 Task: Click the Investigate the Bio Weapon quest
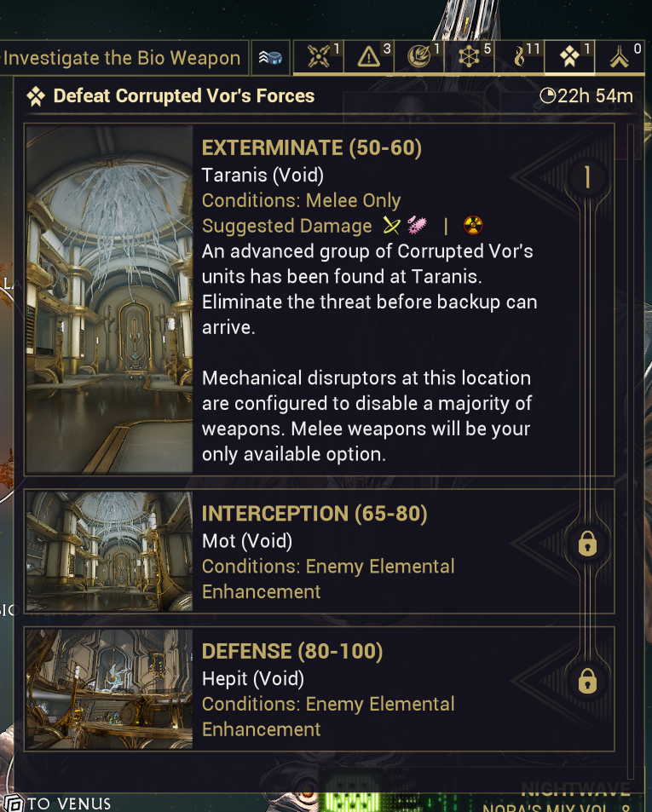click(x=122, y=58)
